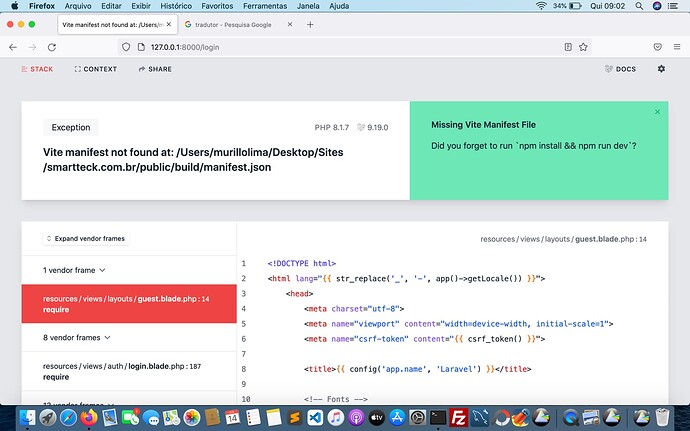Expand the 8 vendor frames group
Image resolution: width=690 pixels, height=431 pixels.
pyautogui.click(x=77, y=338)
